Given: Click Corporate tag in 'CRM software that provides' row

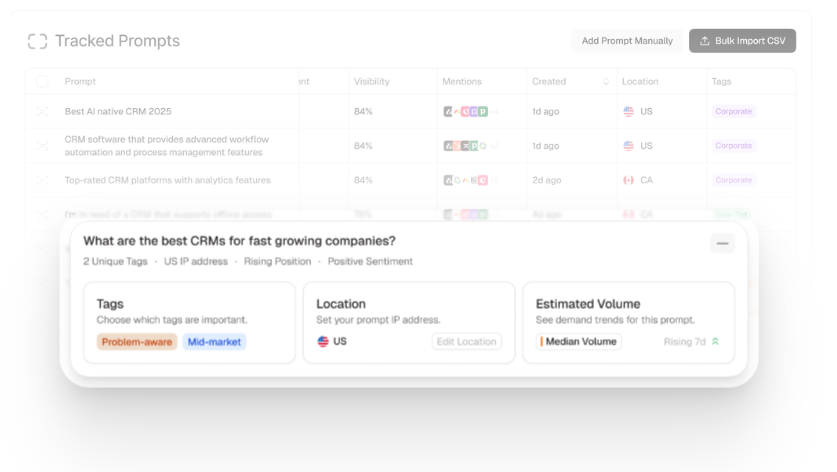Looking at the screenshot, I should coord(733,145).
